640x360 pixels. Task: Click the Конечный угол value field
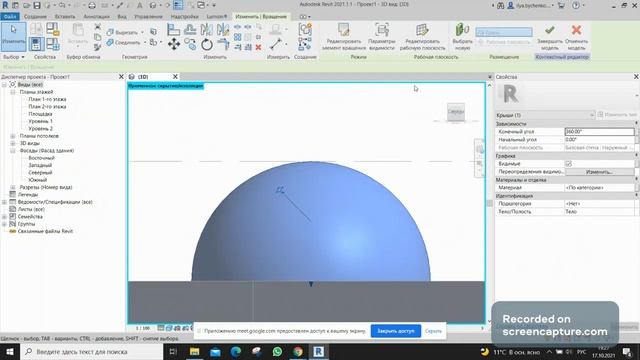[599, 132]
